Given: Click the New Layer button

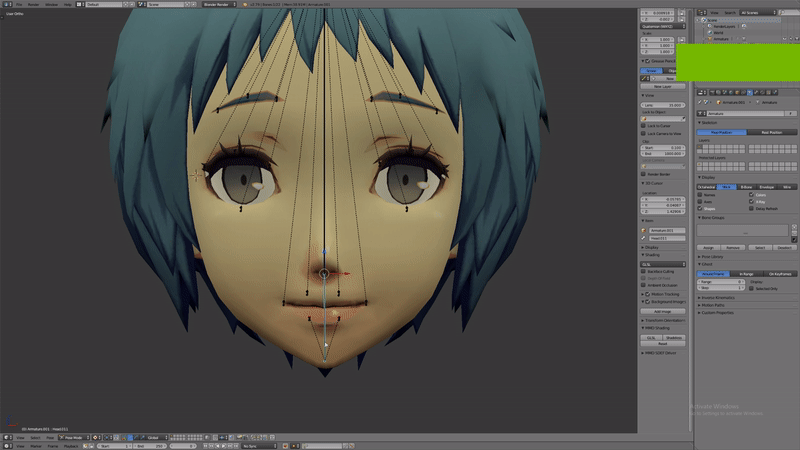Looking at the screenshot, I should [663, 86].
